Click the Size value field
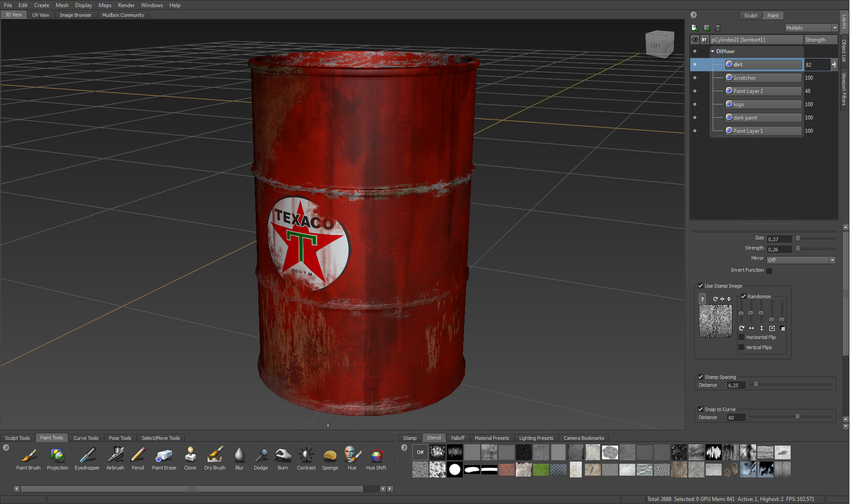Viewport: 853px width, 504px height. [779, 239]
